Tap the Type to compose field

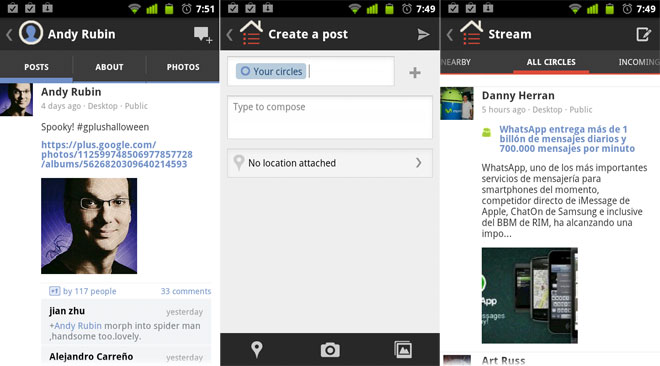[x=330, y=117]
